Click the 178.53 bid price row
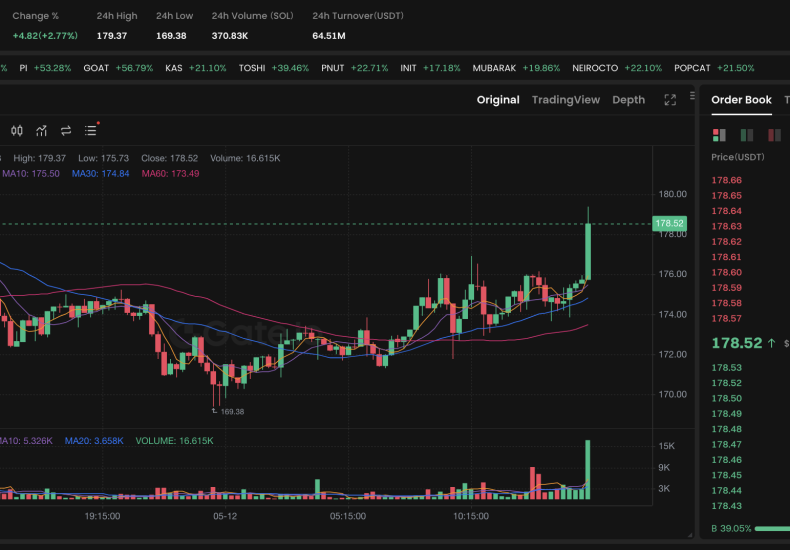Viewport: 790px width, 550px height. tap(726, 368)
